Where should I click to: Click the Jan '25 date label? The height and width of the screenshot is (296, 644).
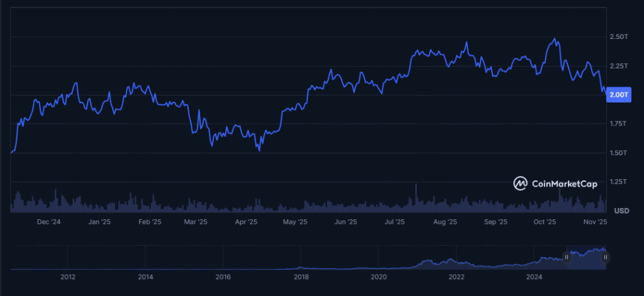[99, 222]
